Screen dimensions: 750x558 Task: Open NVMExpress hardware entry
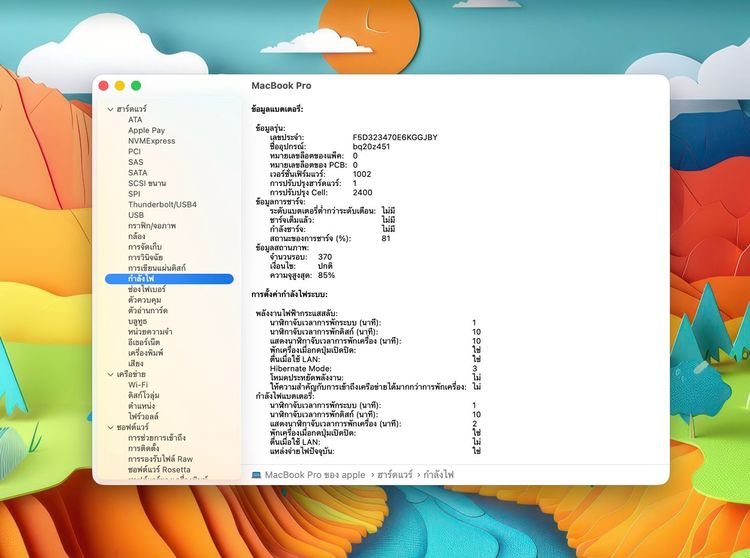click(x=152, y=141)
